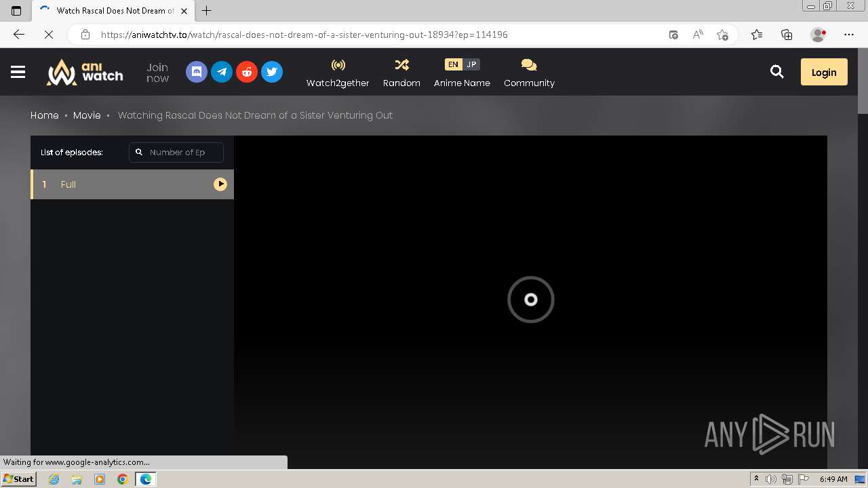Click the 'Anime Name' label
868x488 pixels.
click(x=462, y=83)
